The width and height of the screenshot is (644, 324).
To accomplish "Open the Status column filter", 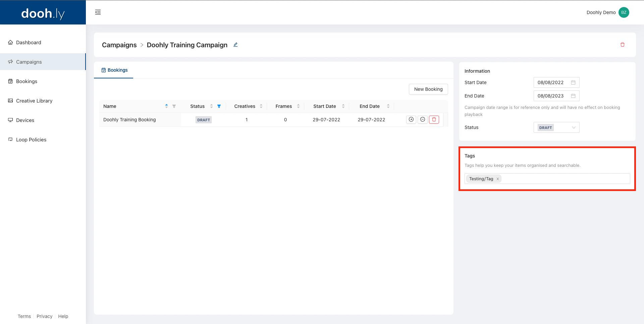I will tap(219, 106).
